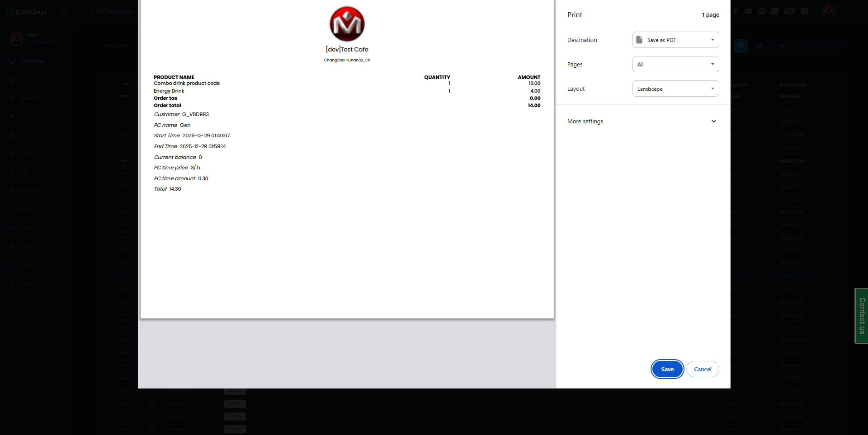Click the End Time "2025-12-29 01:59:14" value
Viewport: 868px width, 435px height.
pyautogui.click(x=203, y=146)
